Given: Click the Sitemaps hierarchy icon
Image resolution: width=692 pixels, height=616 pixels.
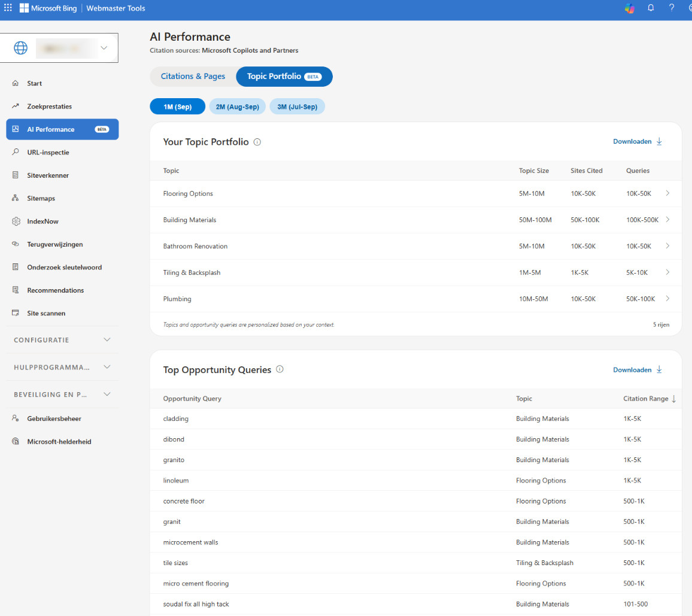Looking at the screenshot, I should click(16, 198).
